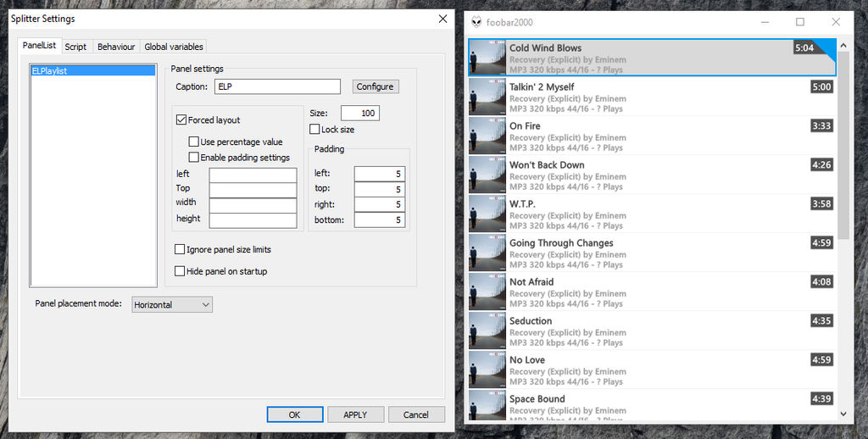Select ELPlaylist in the panel list

93,71
